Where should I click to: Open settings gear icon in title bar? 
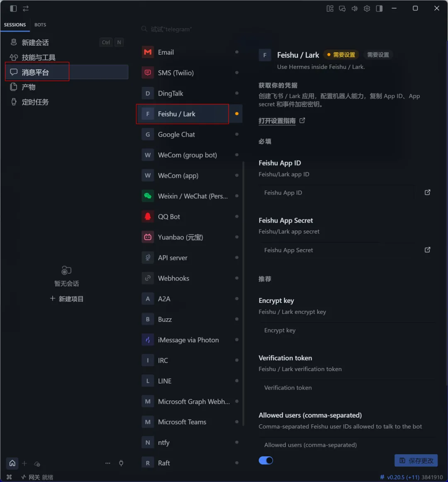click(367, 9)
